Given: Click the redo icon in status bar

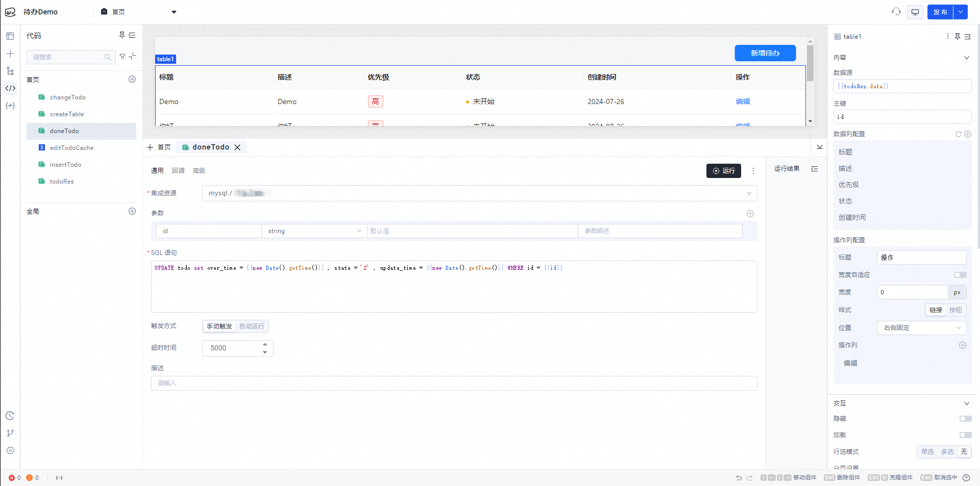Looking at the screenshot, I should coord(749,478).
